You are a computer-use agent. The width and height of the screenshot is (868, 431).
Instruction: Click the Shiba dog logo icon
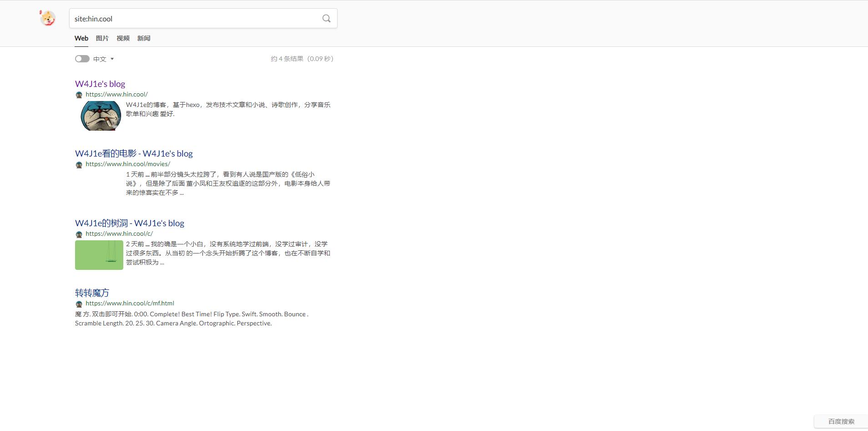[47, 18]
